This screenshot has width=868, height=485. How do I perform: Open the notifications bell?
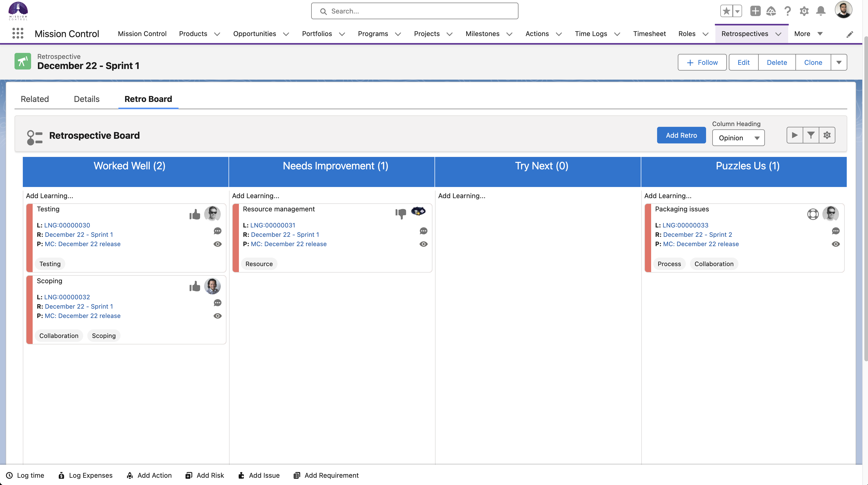(821, 11)
